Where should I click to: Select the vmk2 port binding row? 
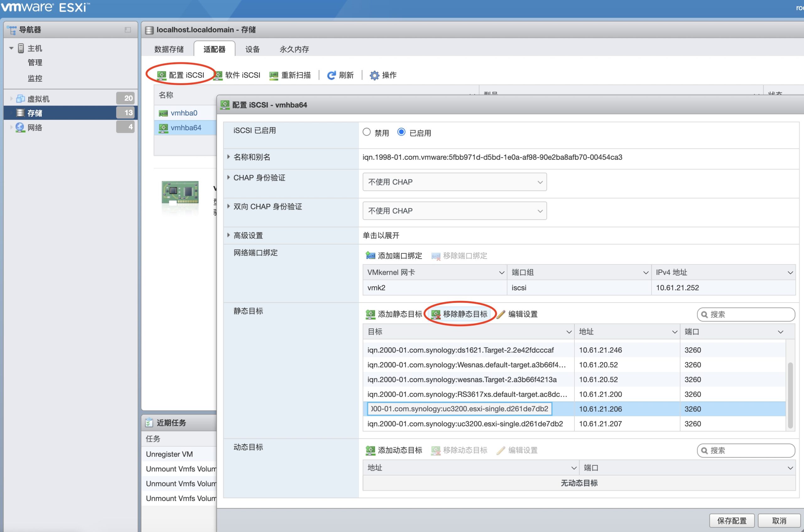point(579,288)
